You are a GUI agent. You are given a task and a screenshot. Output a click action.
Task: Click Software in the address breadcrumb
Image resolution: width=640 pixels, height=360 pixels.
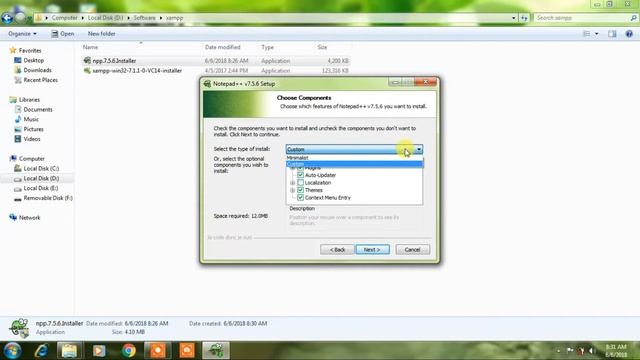144,18
